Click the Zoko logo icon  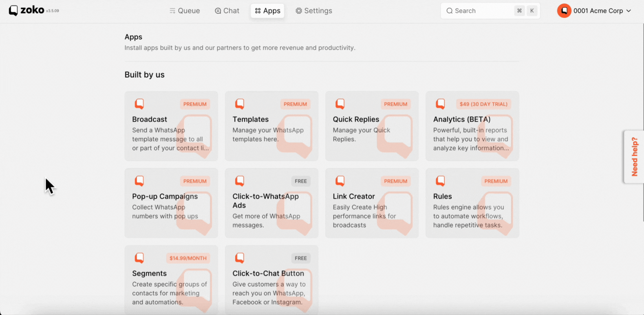click(13, 10)
